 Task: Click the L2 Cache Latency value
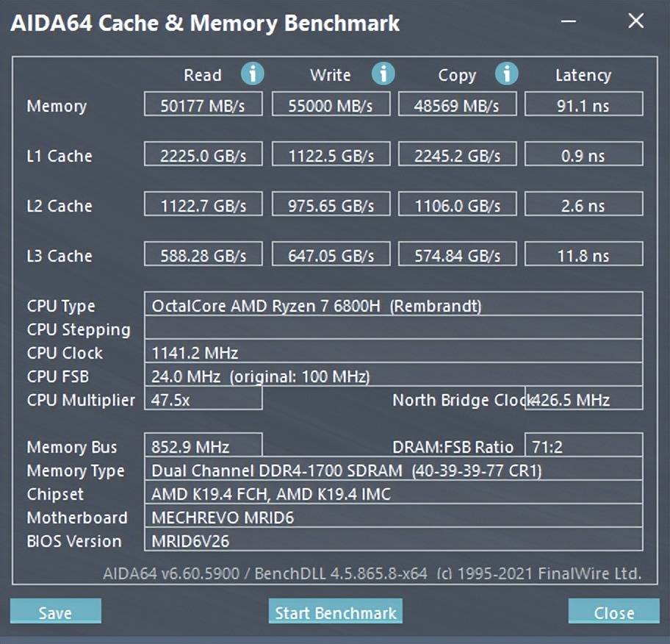(x=584, y=204)
